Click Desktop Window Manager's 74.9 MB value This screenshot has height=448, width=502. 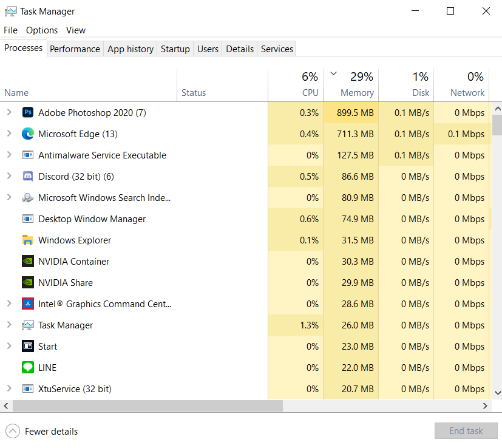[x=358, y=219]
